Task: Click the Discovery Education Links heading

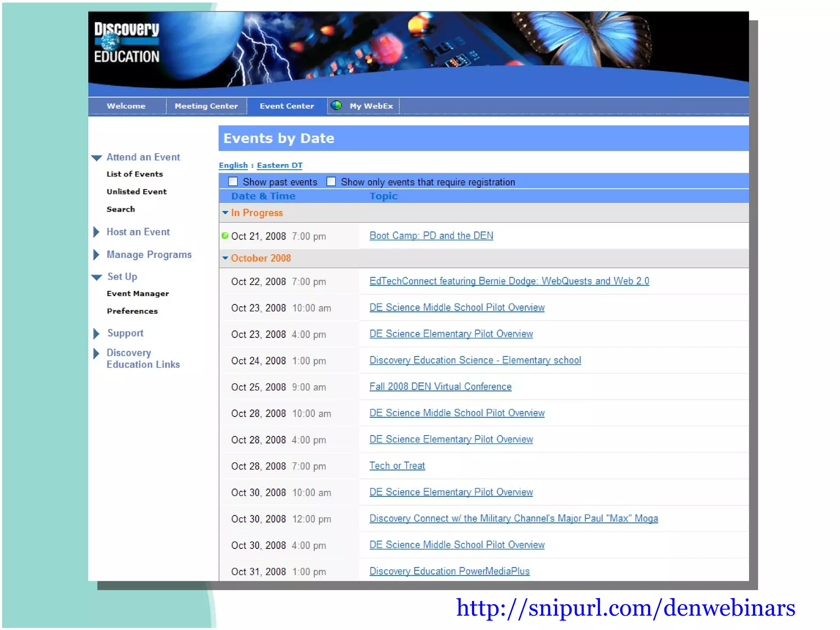Action: [143, 359]
